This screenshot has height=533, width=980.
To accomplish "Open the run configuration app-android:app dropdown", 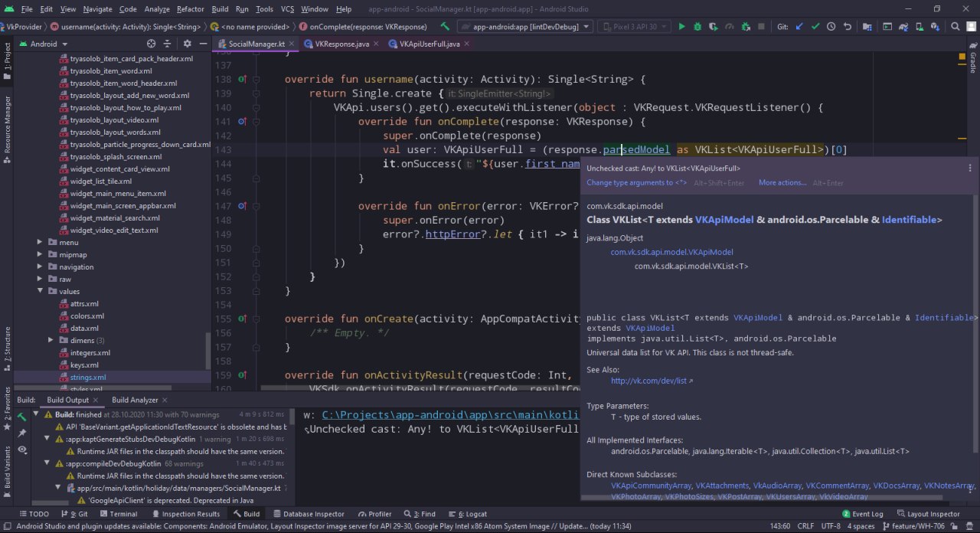I will tap(525, 27).
